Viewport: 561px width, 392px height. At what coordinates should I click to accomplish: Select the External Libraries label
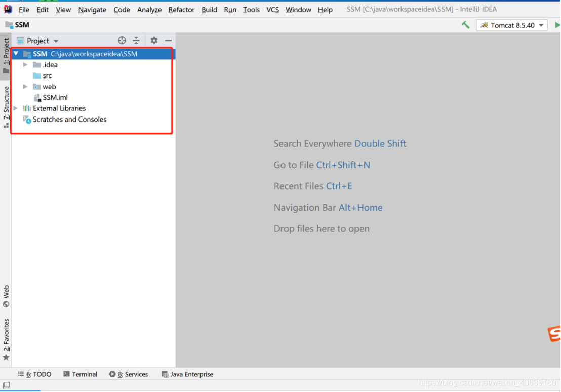click(59, 108)
